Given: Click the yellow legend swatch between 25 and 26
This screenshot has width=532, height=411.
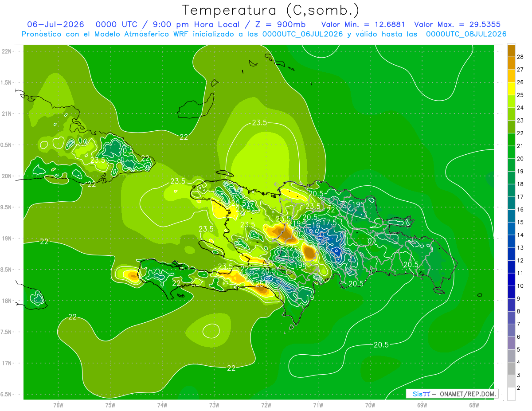Looking at the screenshot, I should pos(511,88).
